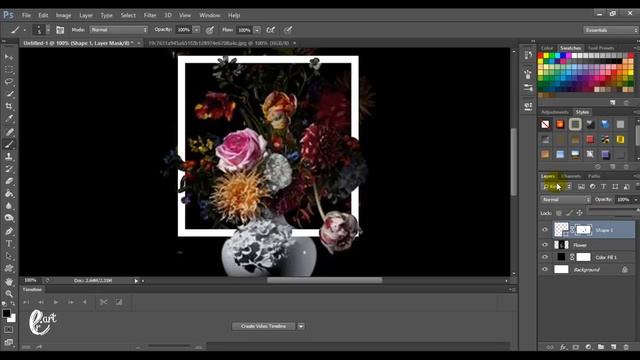This screenshot has width=640, height=360.
Task: Select the Paint Bucket tool
Action: click(x=9, y=193)
